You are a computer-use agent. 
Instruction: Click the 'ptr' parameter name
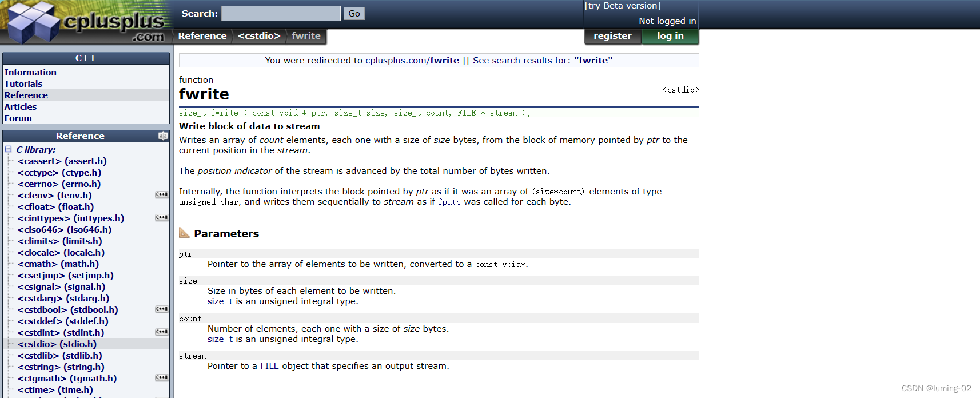[186, 254]
